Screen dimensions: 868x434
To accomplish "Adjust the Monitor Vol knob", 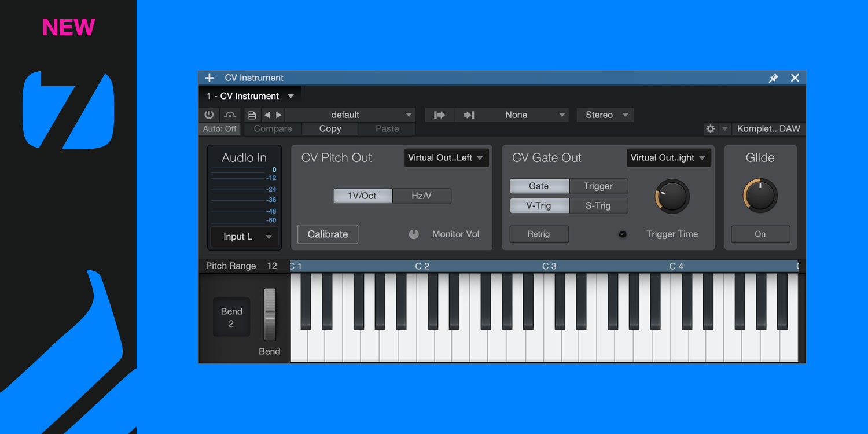I will click(414, 234).
